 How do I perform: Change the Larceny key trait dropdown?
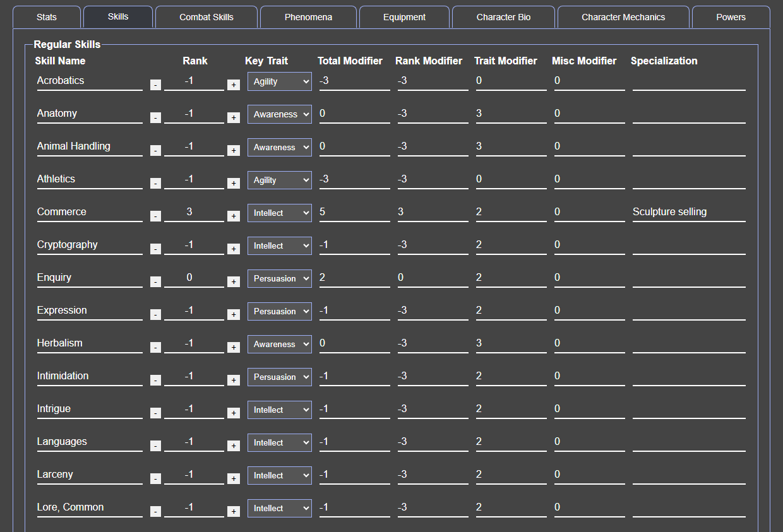pos(280,475)
